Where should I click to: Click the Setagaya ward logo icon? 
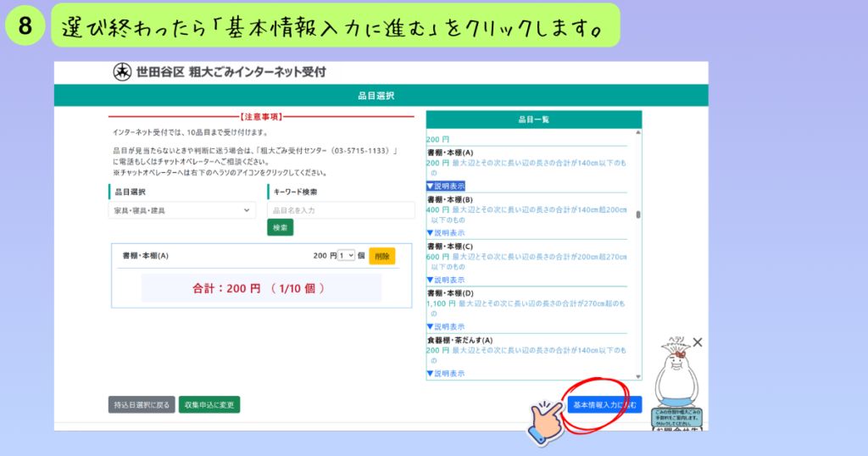[x=122, y=72]
